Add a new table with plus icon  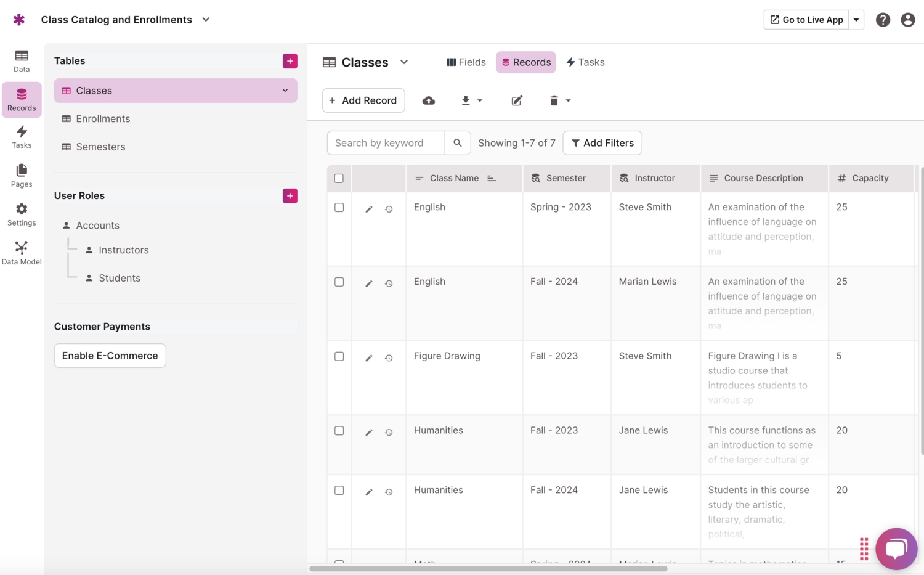pyautogui.click(x=290, y=61)
